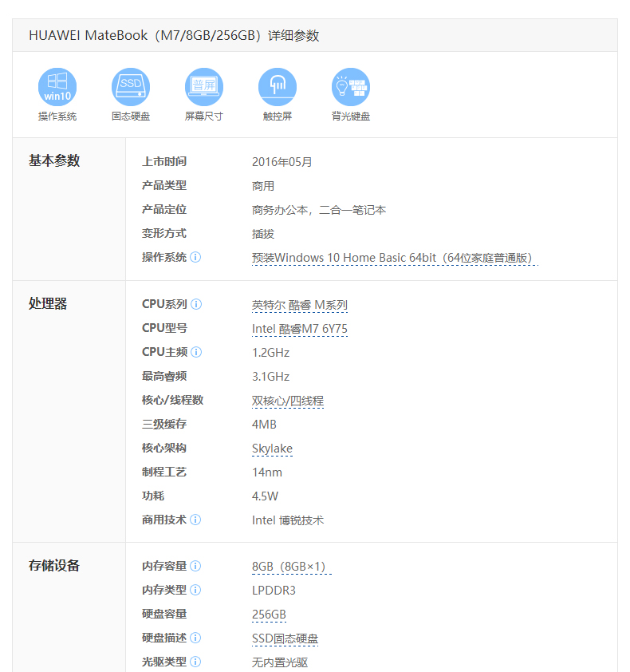Click the 基本参数 section heading

click(54, 160)
